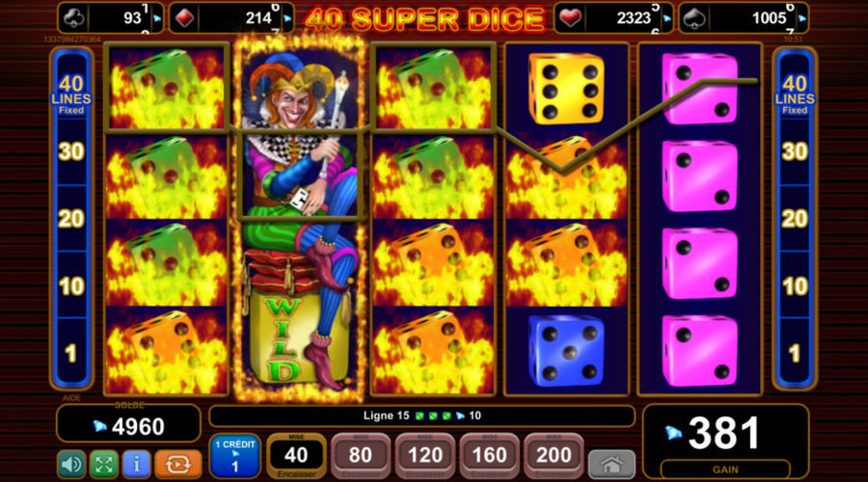Viewport: 868px width, 482px height.
Task: Select the hearts jackpot card icon
Action: pos(570,18)
